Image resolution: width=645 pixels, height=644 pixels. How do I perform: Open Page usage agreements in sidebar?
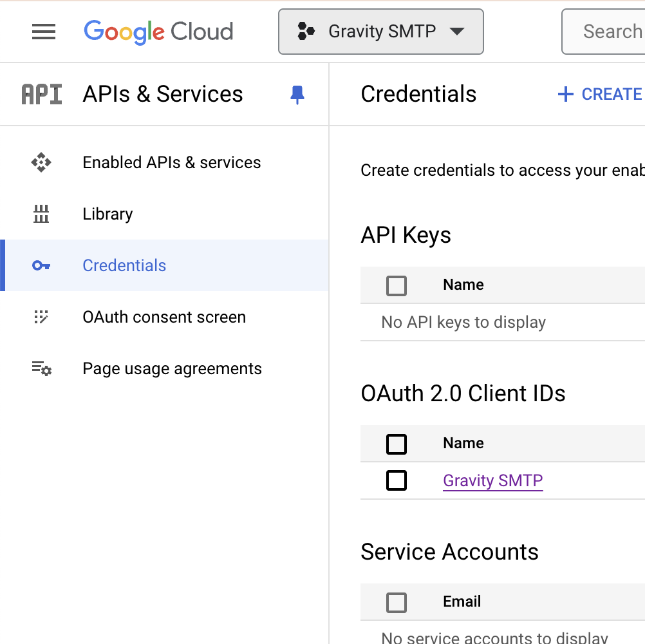[172, 368]
